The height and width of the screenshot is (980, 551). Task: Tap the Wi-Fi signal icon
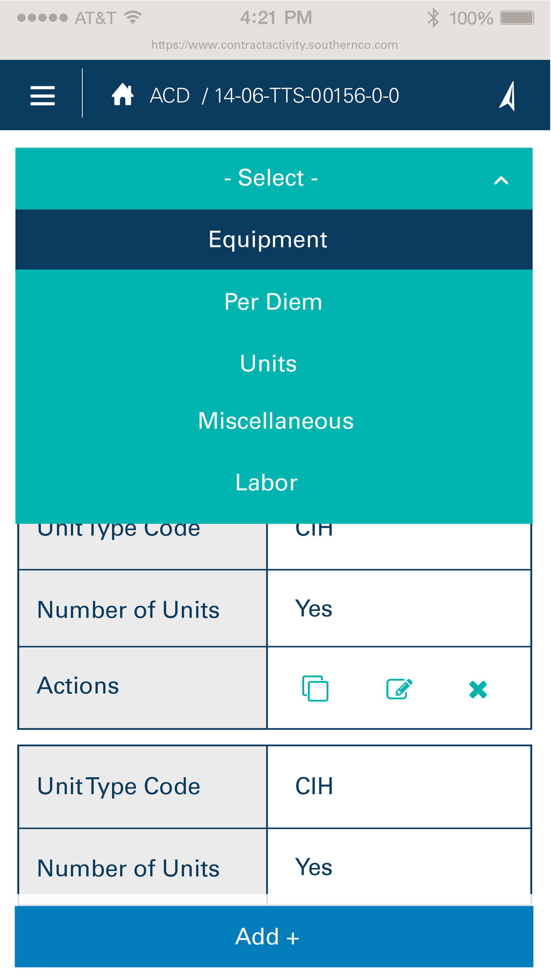pos(133,18)
